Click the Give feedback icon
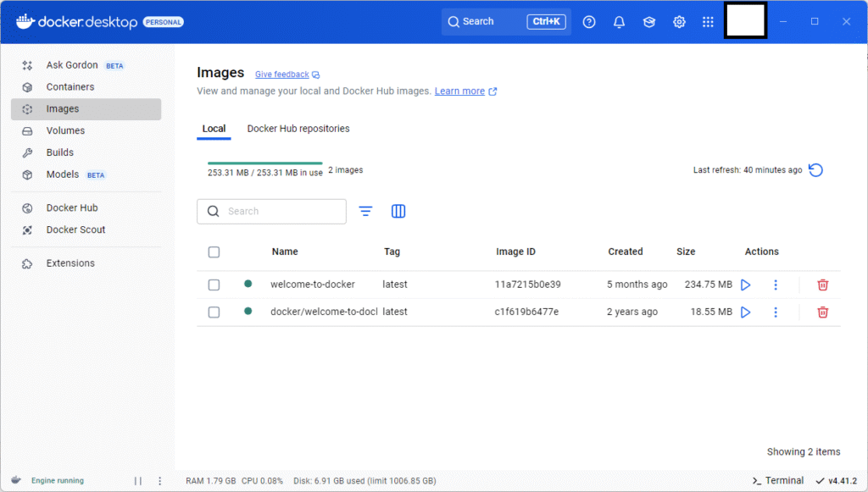The height and width of the screenshot is (492, 868). [x=315, y=75]
